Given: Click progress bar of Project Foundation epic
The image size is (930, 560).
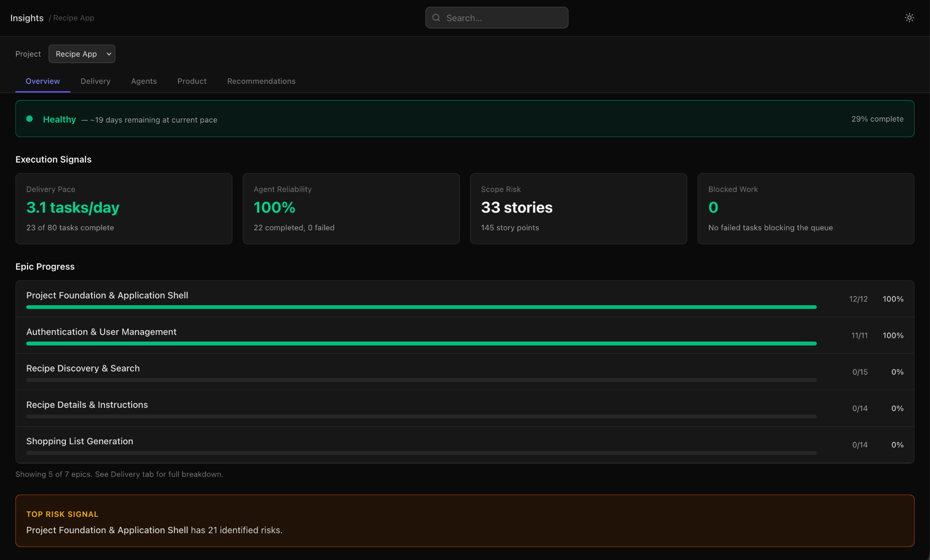Looking at the screenshot, I should pyautogui.click(x=421, y=307).
